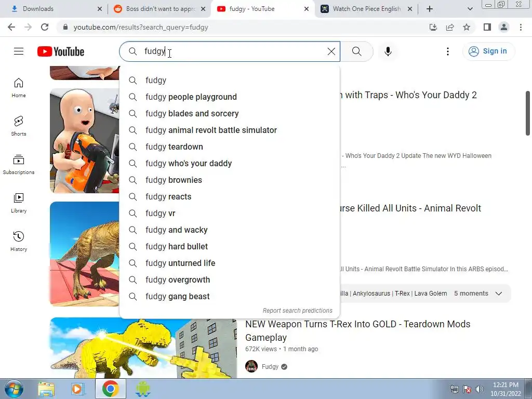Go back with the browser back arrow

11,27
